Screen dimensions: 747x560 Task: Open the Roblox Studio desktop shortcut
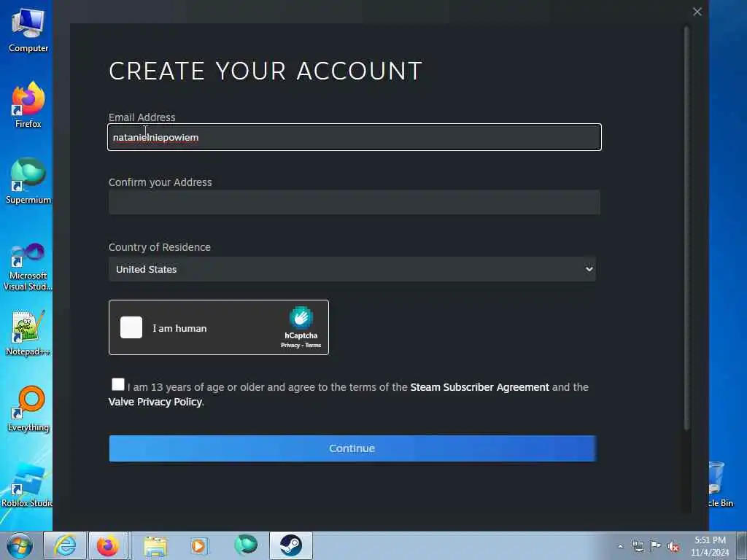tap(27, 485)
